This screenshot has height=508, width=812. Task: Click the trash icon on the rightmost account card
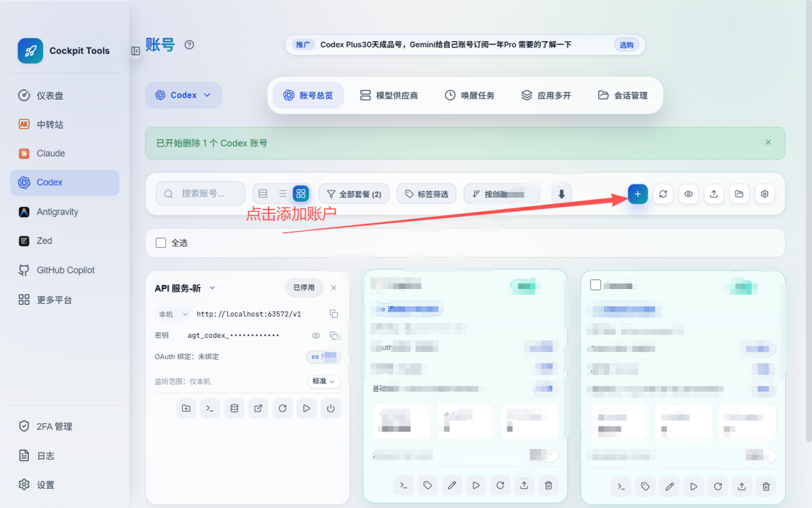tap(766, 487)
